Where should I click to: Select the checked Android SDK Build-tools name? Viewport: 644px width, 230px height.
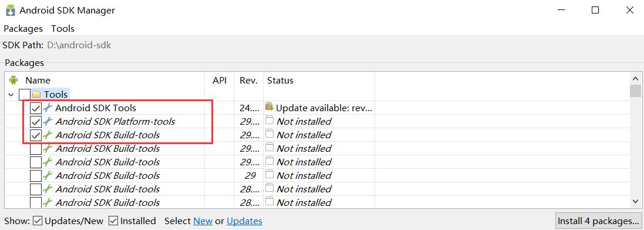[x=107, y=135]
